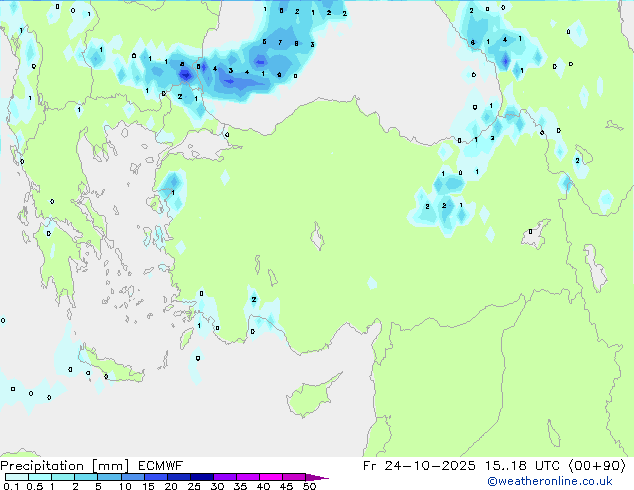
Task: Select the 2–5 mm legend swatch
Action: point(86,477)
